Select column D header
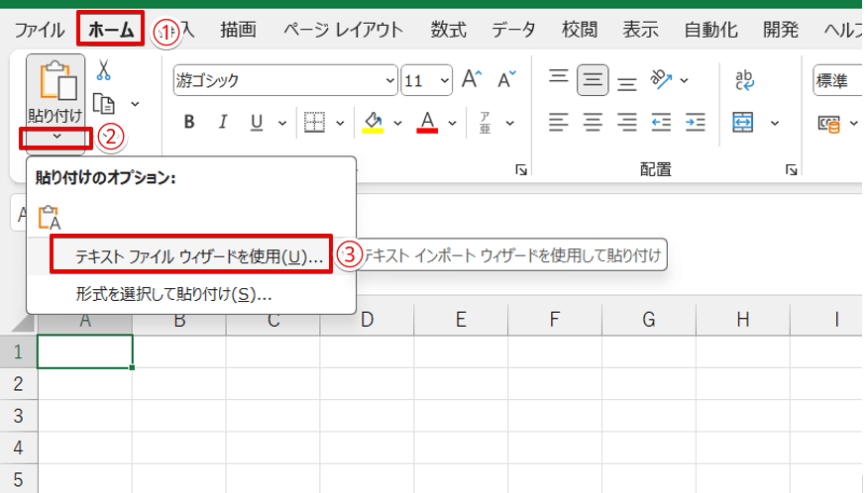Viewport: 868px width, 493px height. pyautogui.click(x=367, y=320)
